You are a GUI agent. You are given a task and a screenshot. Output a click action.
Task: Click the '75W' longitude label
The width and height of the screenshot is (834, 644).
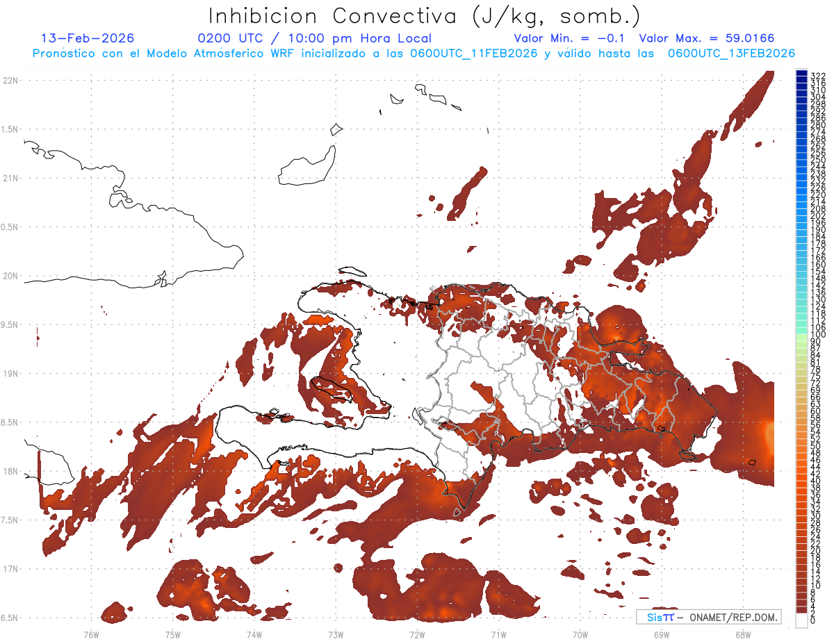pyautogui.click(x=173, y=634)
